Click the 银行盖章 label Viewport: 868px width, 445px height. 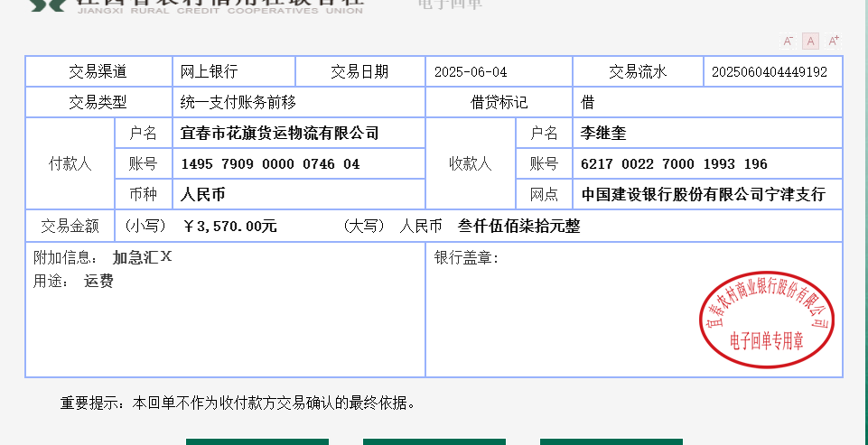coord(466,258)
